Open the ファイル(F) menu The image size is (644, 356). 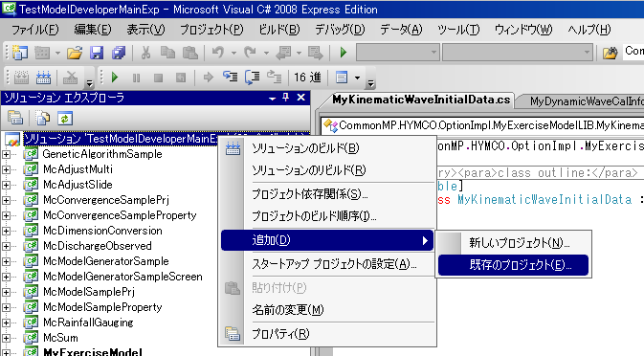[34, 30]
